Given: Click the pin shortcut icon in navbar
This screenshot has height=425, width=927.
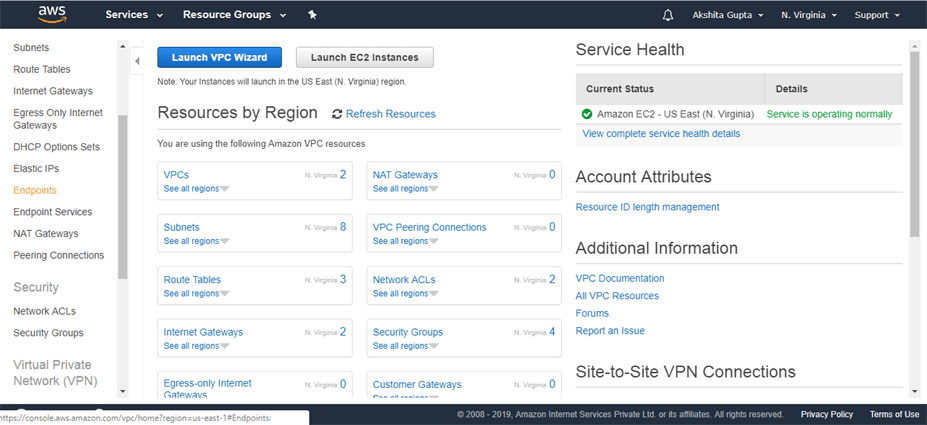Looking at the screenshot, I should point(312,15).
